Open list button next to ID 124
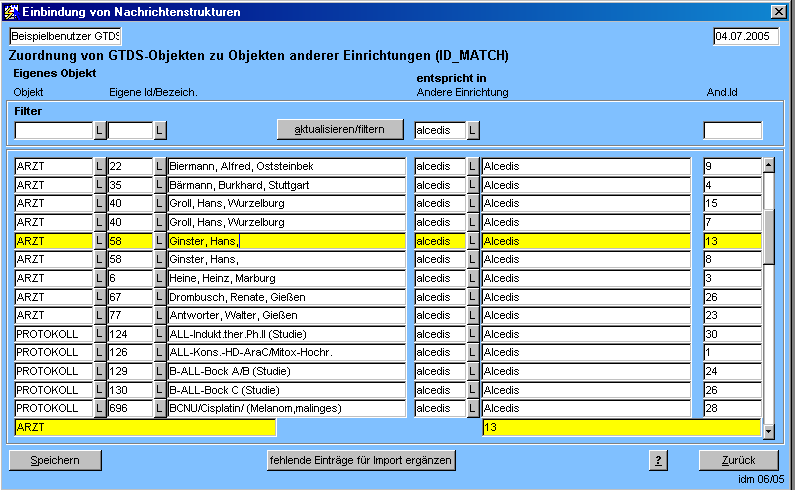The width and height of the screenshot is (795, 490). pos(160,334)
